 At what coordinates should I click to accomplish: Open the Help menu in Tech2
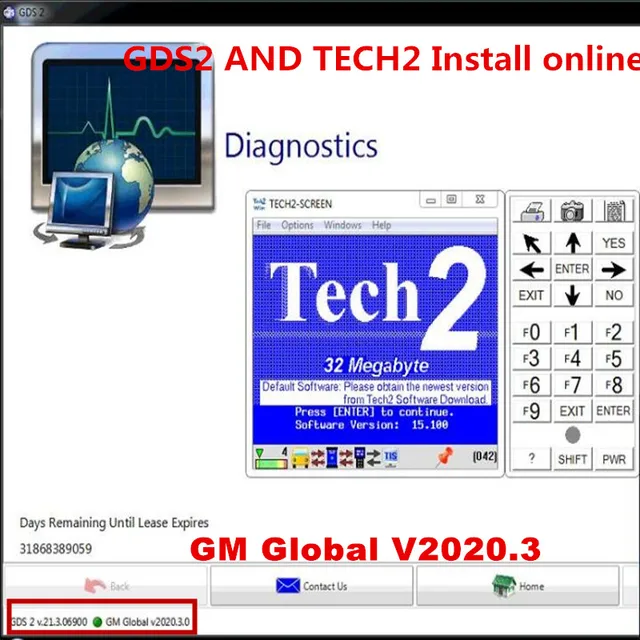click(381, 225)
